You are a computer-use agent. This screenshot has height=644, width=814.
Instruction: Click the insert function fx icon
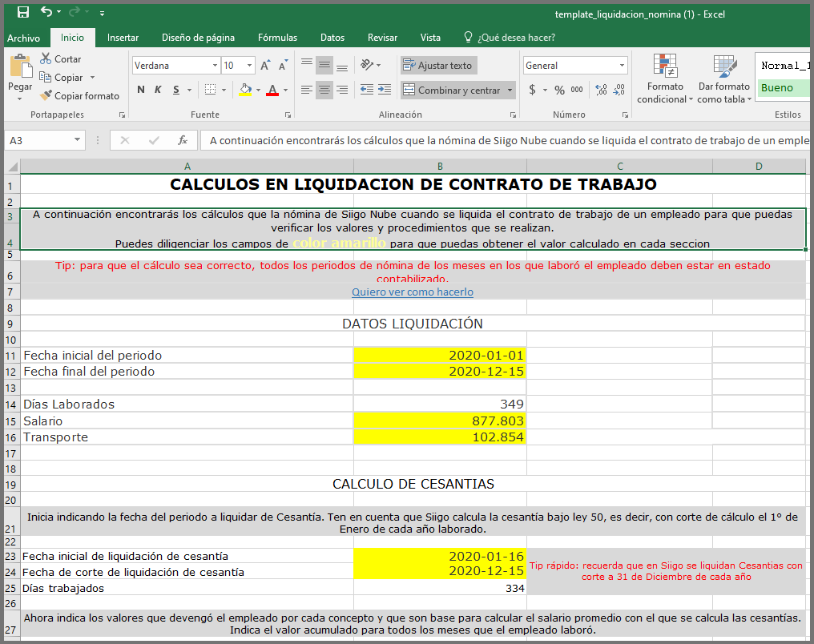183,140
